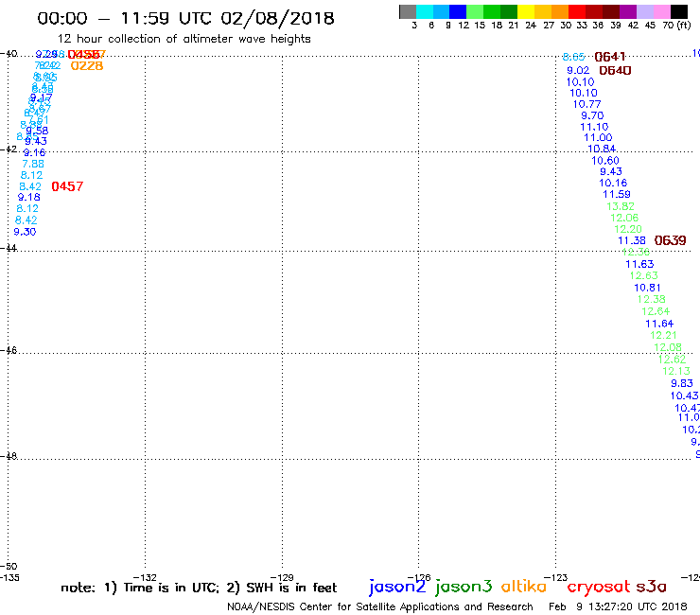Click the -132 longitude axis label
This screenshot has height=615, width=700.
click(145, 577)
